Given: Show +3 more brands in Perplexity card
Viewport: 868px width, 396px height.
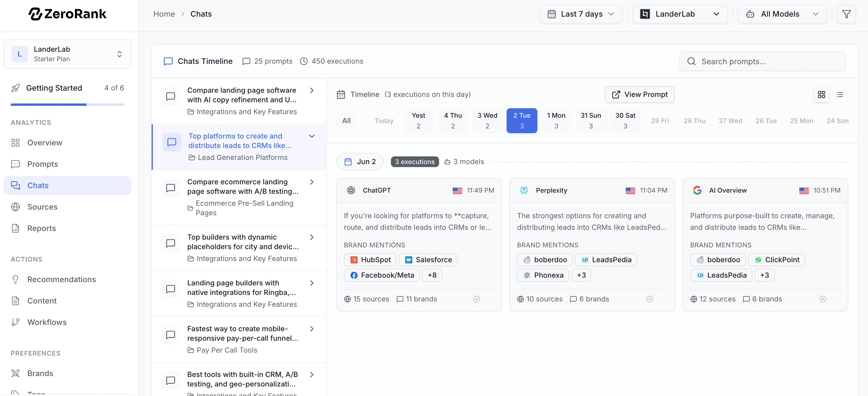Looking at the screenshot, I should [581, 275].
